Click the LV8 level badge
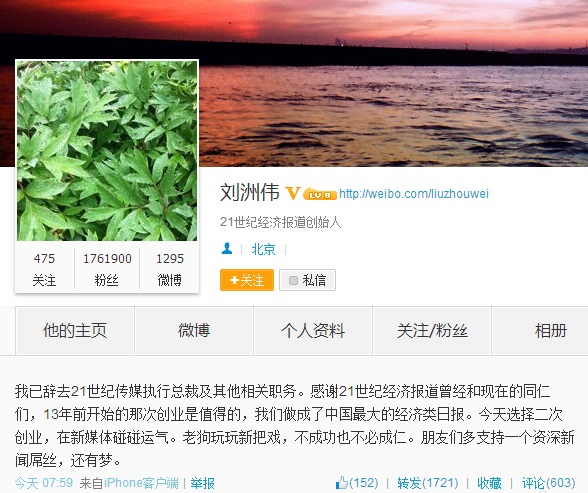 coord(320,194)
